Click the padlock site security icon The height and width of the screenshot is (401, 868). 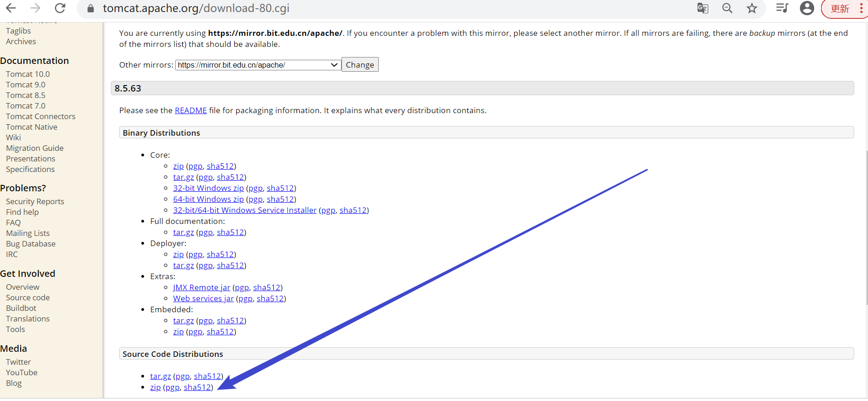click(x=91, y=8)
